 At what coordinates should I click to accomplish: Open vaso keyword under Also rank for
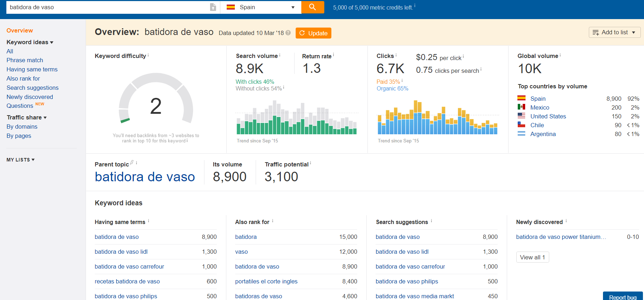coord(242,252)
